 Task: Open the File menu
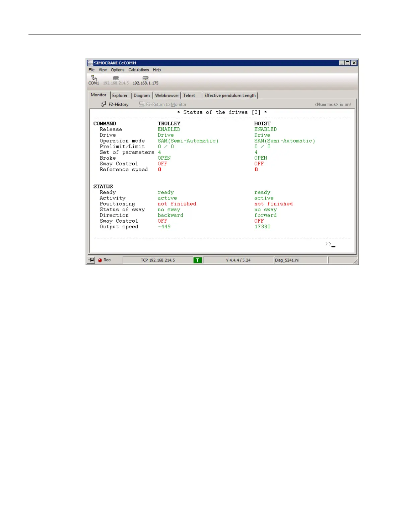click(x=91, y=70)
